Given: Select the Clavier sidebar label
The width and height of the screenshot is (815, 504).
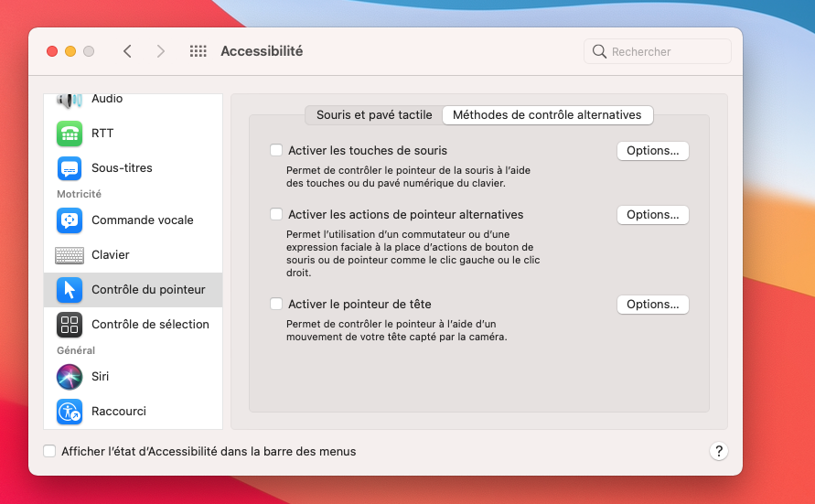Looking at the screenshot, I should [x=110, y=255].
